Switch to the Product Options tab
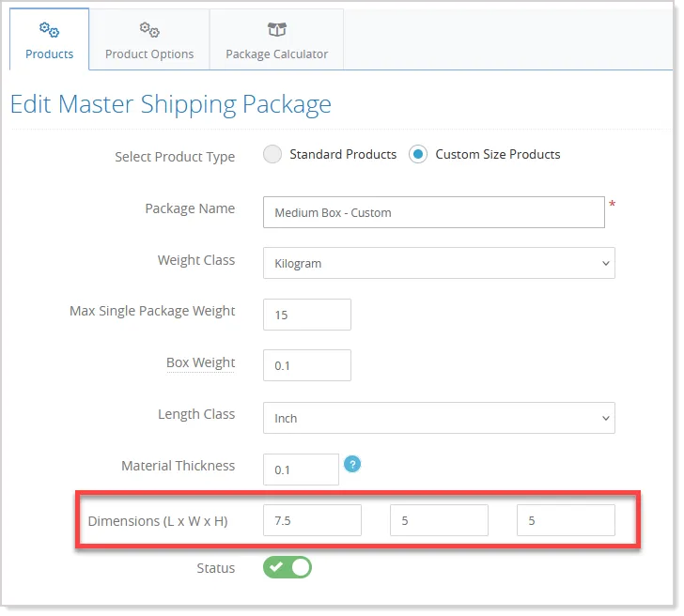This screenshot has width=684, height=616. 149,39
